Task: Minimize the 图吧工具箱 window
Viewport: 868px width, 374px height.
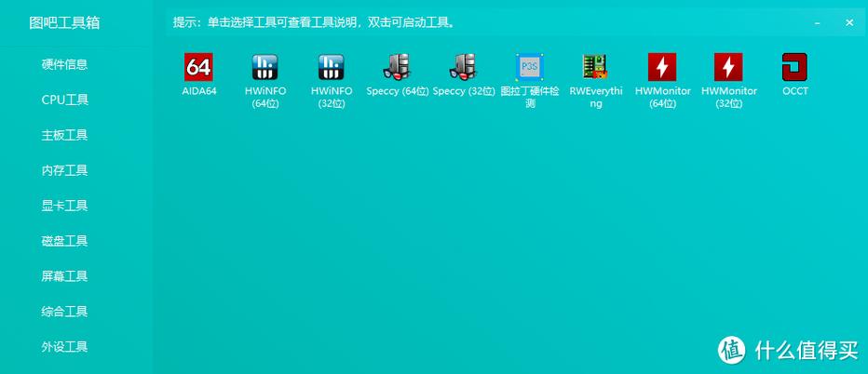Action: pos(817,23)
